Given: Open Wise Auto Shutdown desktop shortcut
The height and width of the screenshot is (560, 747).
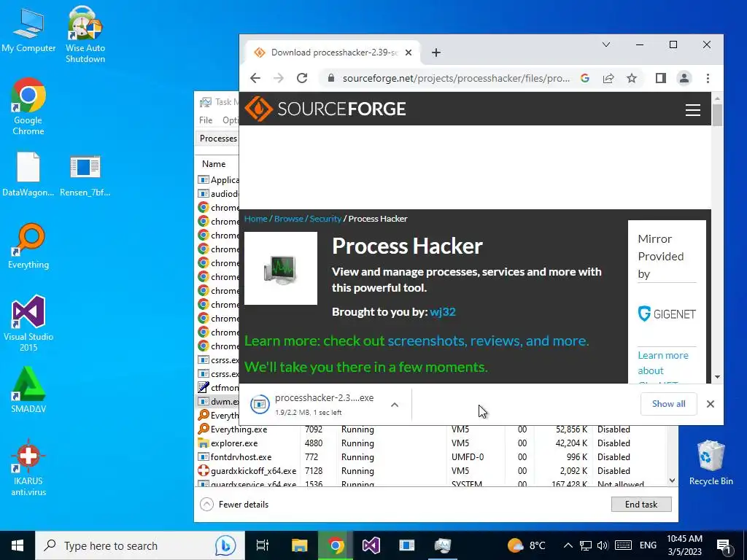Looking at the screenshot, I should point(85,34).
